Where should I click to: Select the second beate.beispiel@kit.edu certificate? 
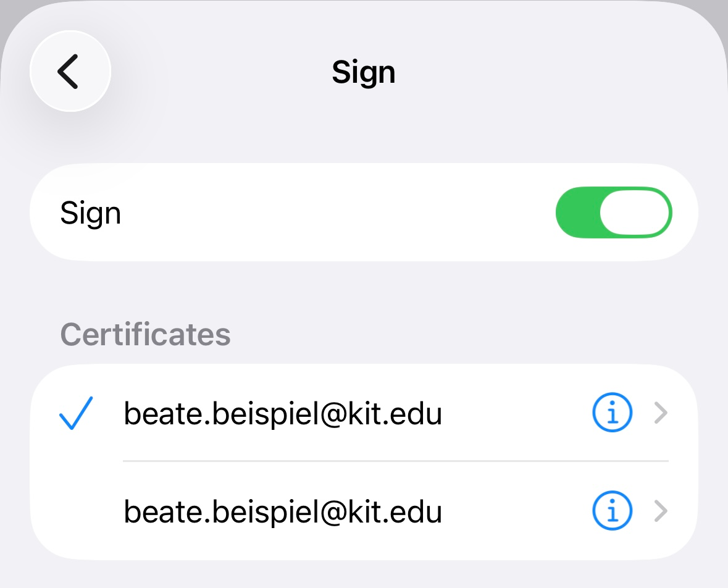tap(283, 511)
